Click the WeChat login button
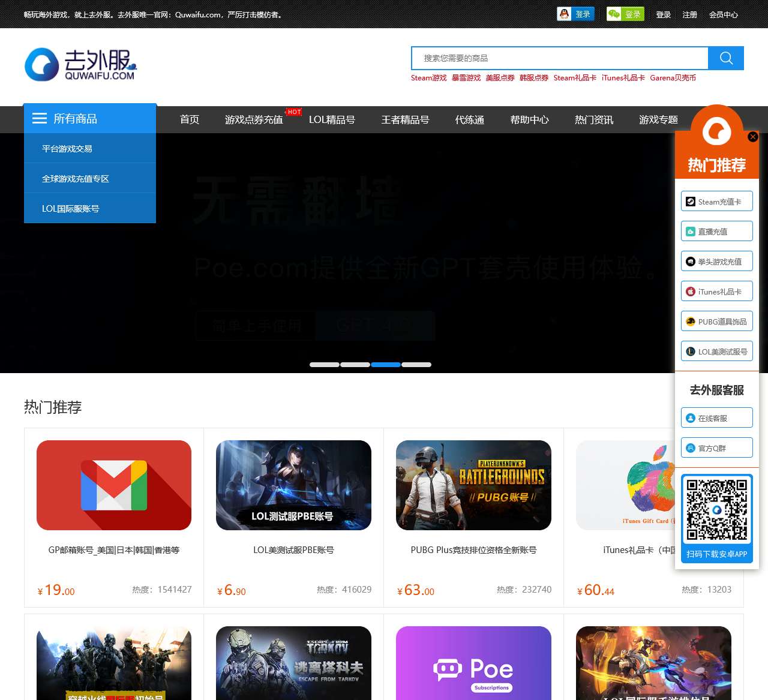Image resolution: width=768 pixels, height=700 pixels. 625,14
